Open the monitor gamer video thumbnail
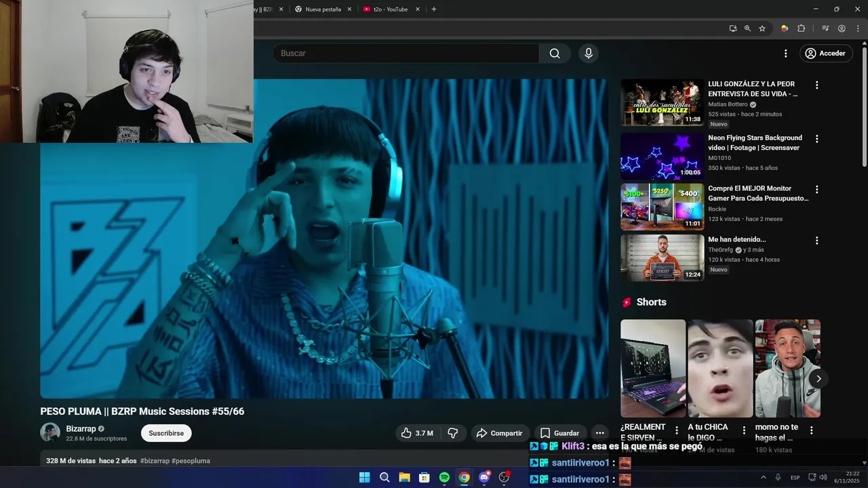Viewport: 868px width, 488px height. point(663,207)
